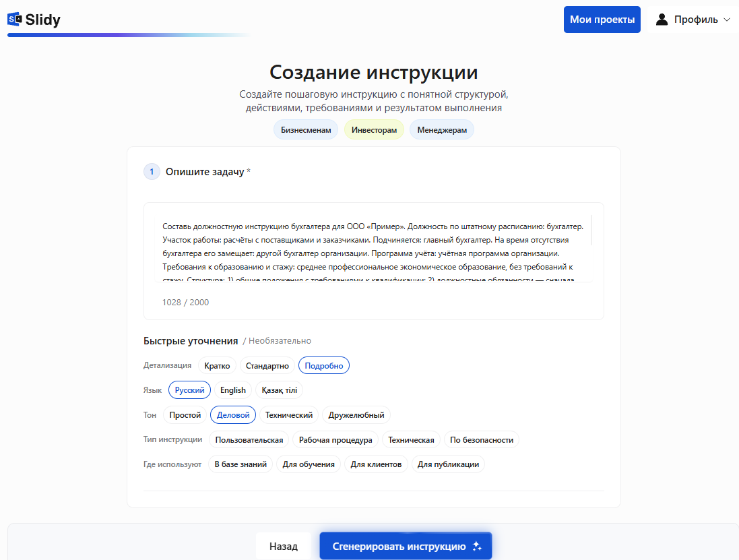Click the Опишите задачу label
This screenshot has width=739, height=560.
tap(205, 172)
